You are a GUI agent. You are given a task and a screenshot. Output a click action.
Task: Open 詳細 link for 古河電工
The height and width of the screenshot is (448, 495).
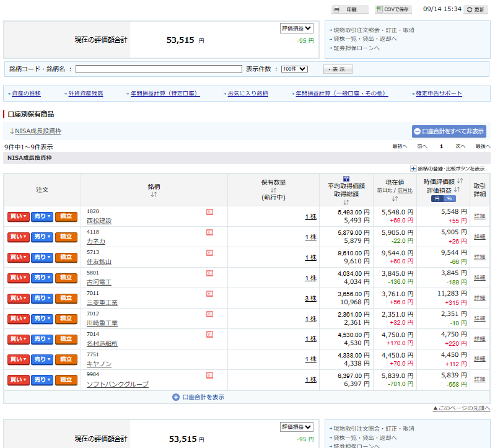(480, 278)
